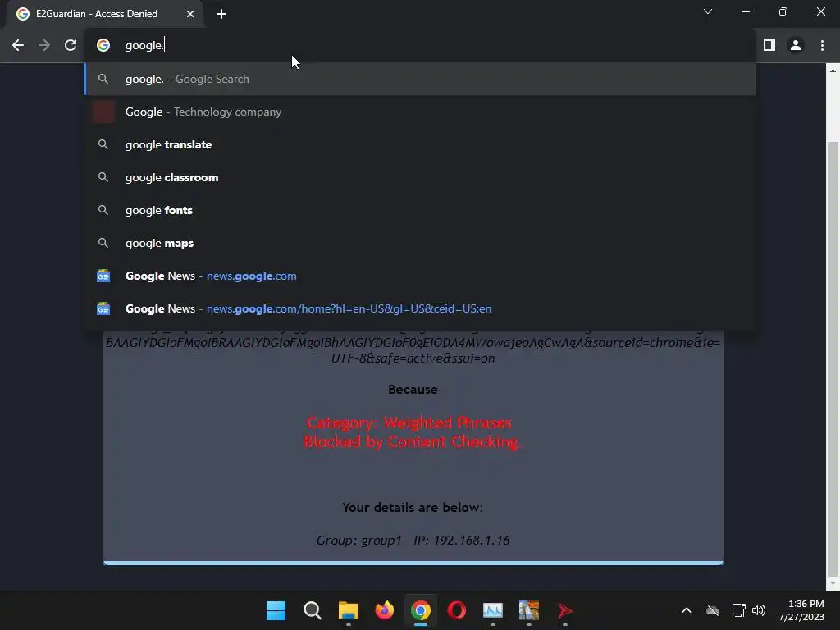
Task: Click 'Blocked by Content Checking.' text
Action: (413, 442)
